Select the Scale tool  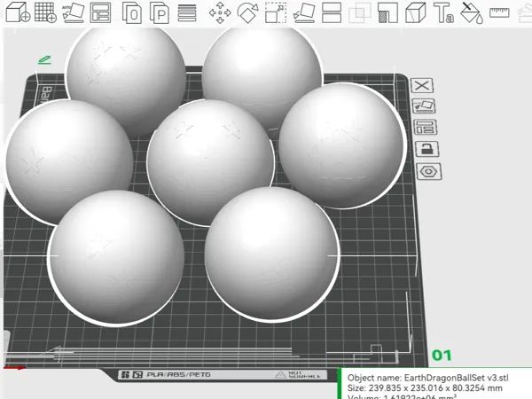pos(276,13)
